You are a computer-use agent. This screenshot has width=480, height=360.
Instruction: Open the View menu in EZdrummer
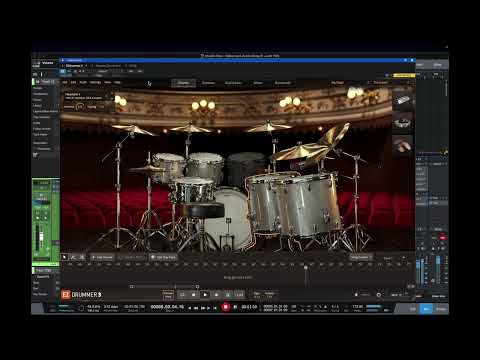pos(107,82)
